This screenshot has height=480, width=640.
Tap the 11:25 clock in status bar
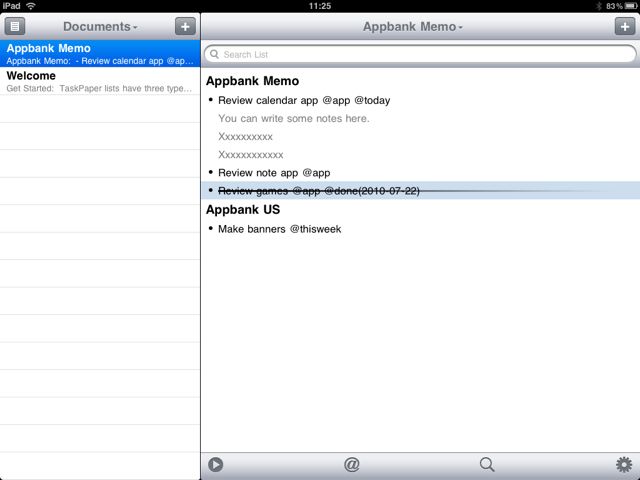tap(320, 6)
